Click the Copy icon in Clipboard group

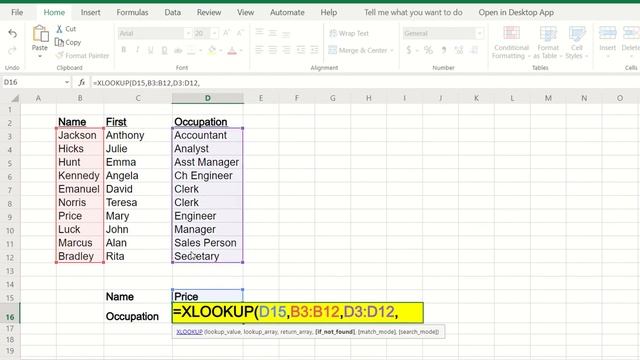[x=59, y=42]
